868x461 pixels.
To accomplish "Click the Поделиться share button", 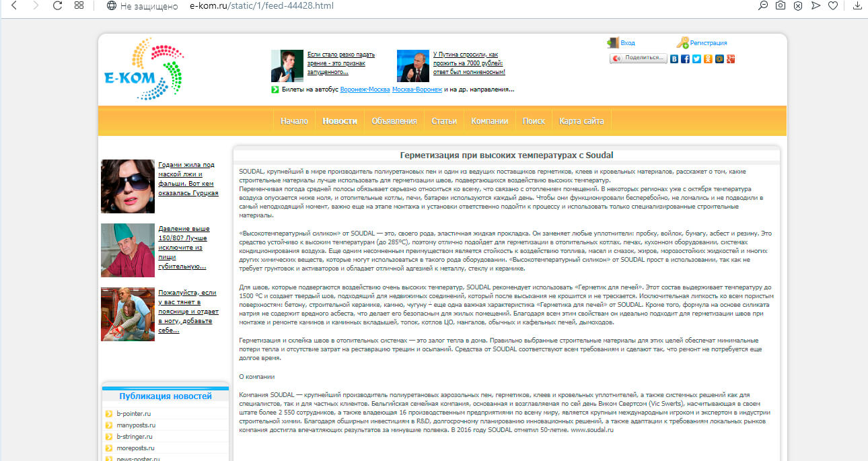I will (639, 59).
